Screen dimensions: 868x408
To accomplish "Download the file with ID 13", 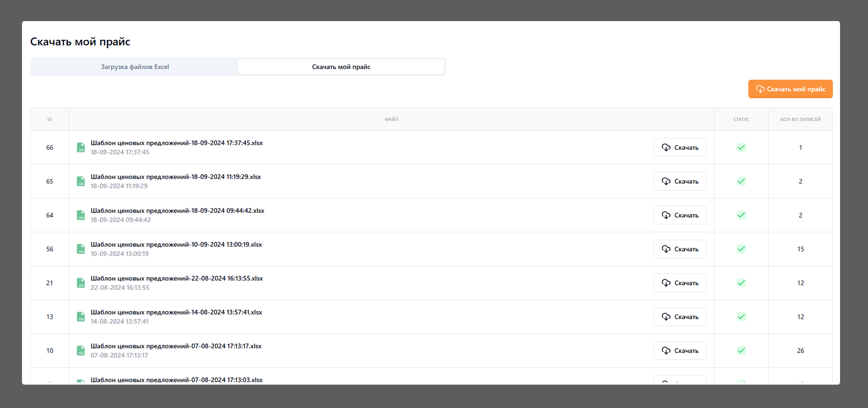I will (680, 317).
